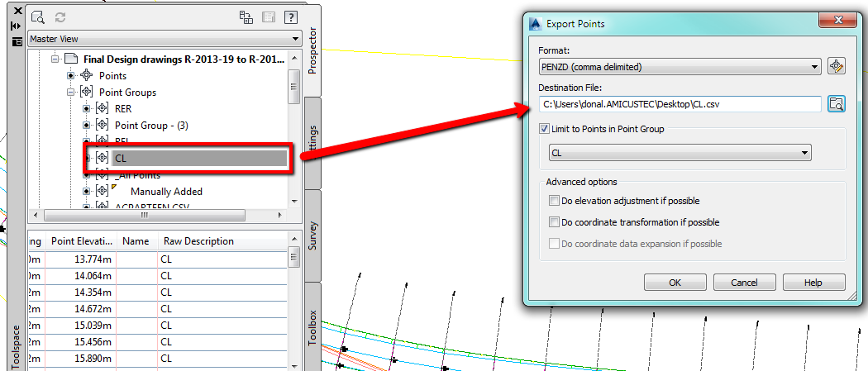Switch to the Prospector tab
The height and width of the screenshot is (371, 868).
point(312,51)
